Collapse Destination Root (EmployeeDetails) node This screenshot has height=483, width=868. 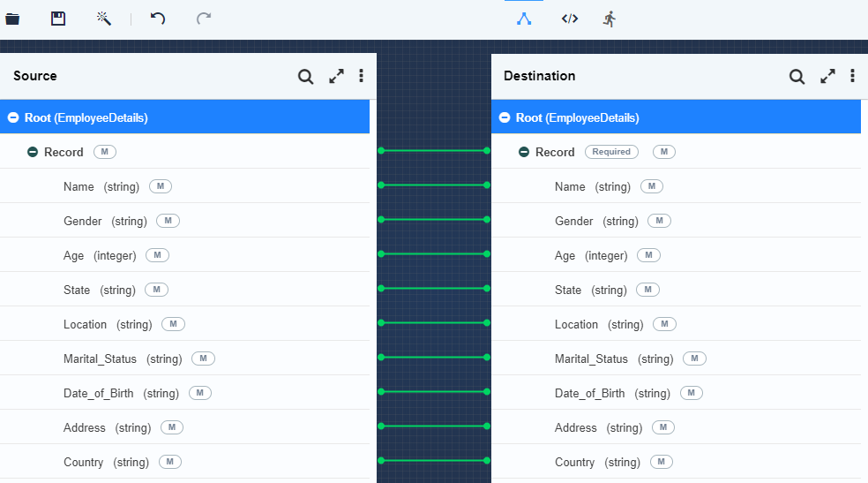[505, 117]
